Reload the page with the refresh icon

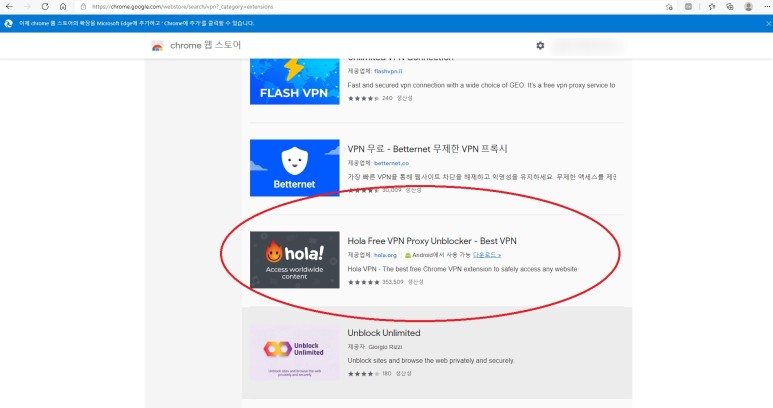pyautogui.click(x=45, y=7)
